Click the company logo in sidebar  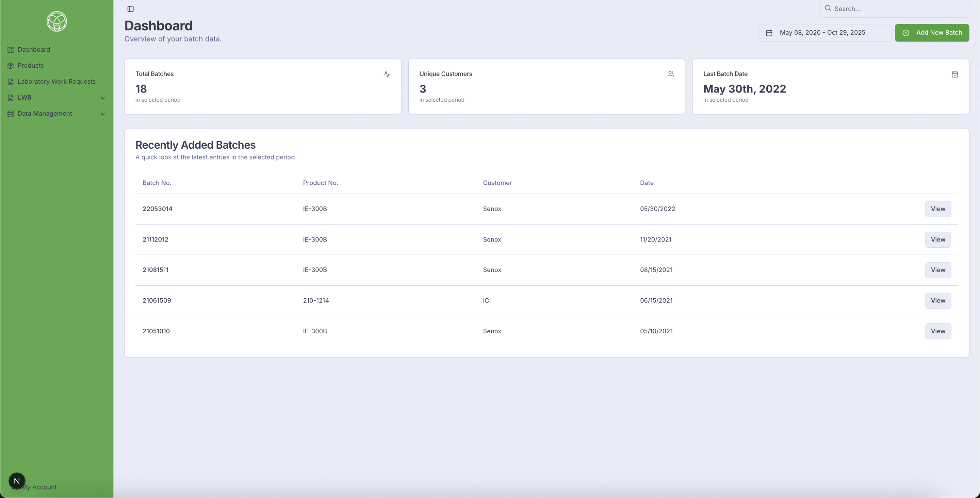tap(57, 21)
